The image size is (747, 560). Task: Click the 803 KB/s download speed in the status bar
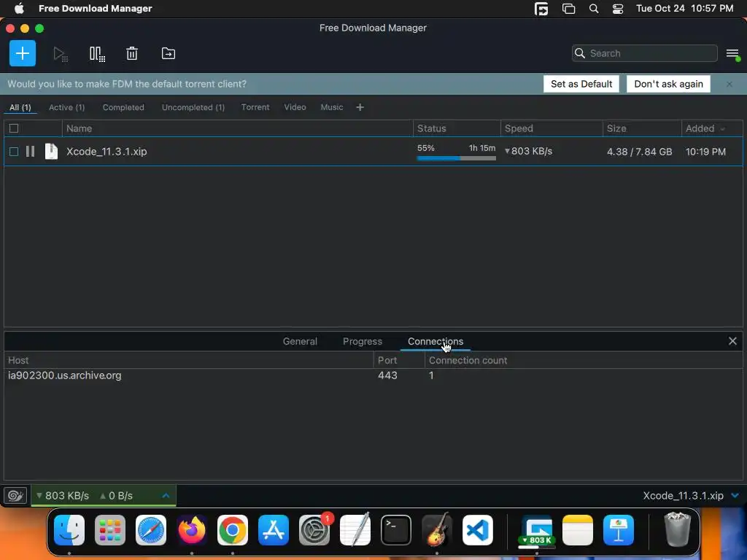(63, 496)
